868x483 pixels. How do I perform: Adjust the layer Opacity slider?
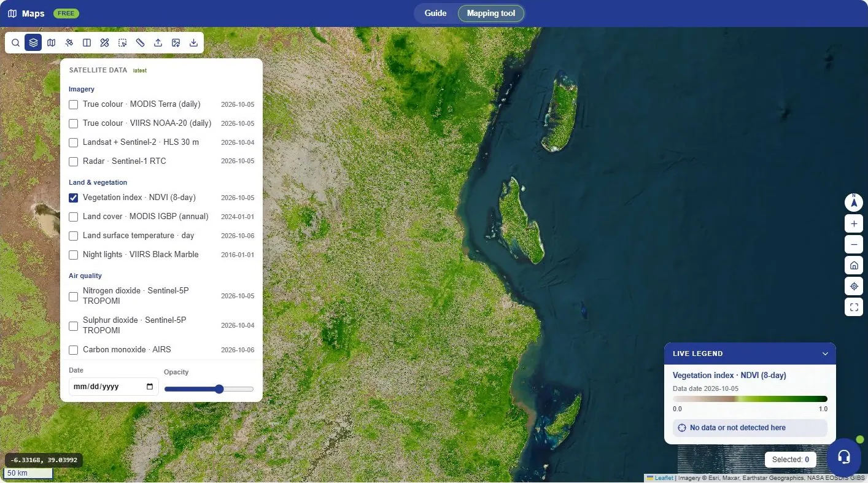point(209,389)
